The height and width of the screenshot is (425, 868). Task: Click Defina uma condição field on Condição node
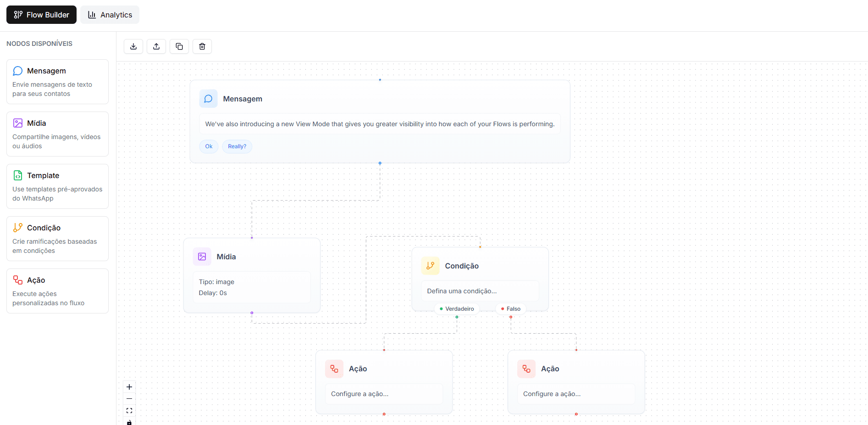coord(479,291)
